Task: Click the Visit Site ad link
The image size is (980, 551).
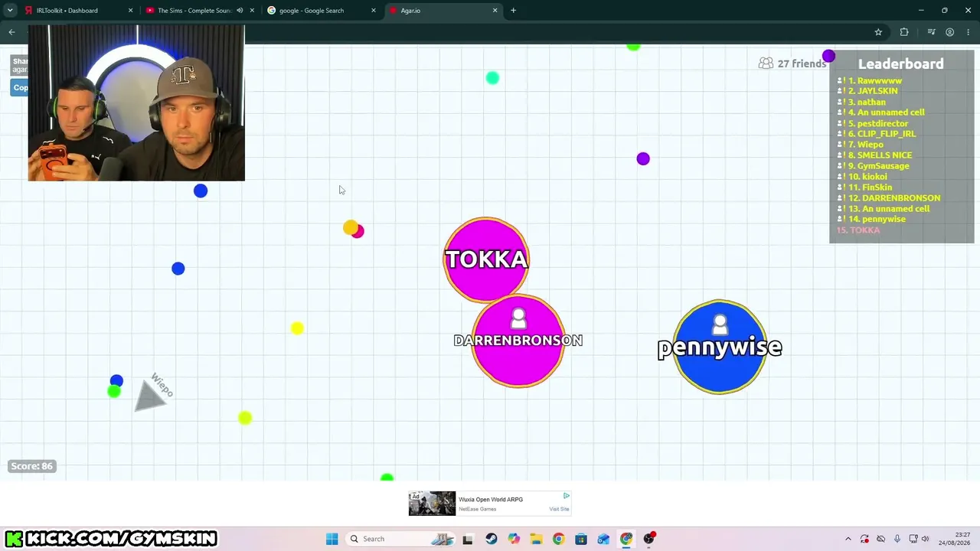Action: click(559, 509)
